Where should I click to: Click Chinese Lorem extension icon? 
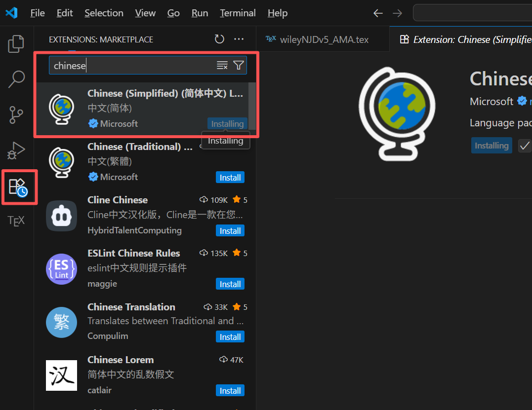[x=61, y=375]
